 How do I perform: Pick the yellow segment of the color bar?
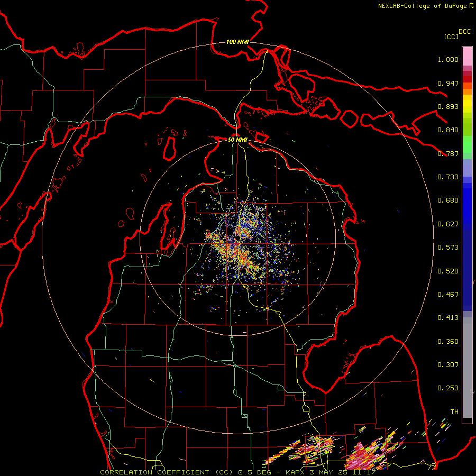click(467, 104)
